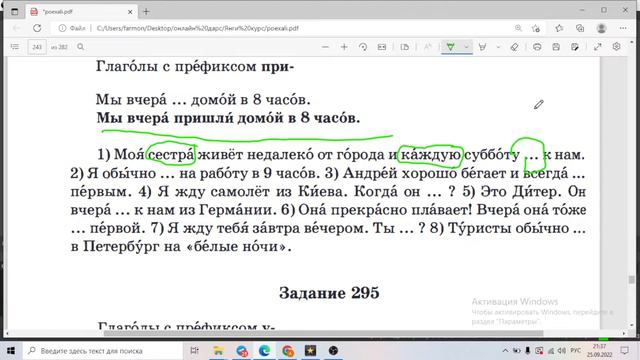Open the Windows notification center
The width and height of the screenshot is (640, 360).
pyautogui.click(x=624, y=351)
